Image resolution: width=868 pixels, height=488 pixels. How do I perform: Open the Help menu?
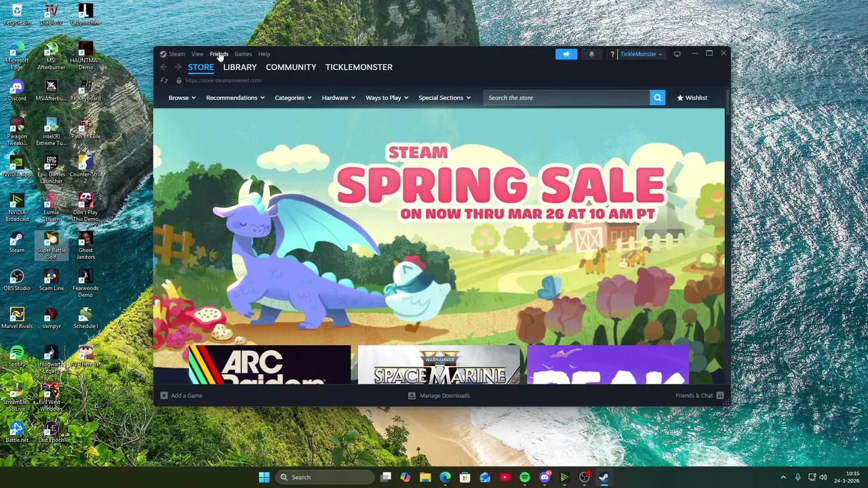coord(264,54)
